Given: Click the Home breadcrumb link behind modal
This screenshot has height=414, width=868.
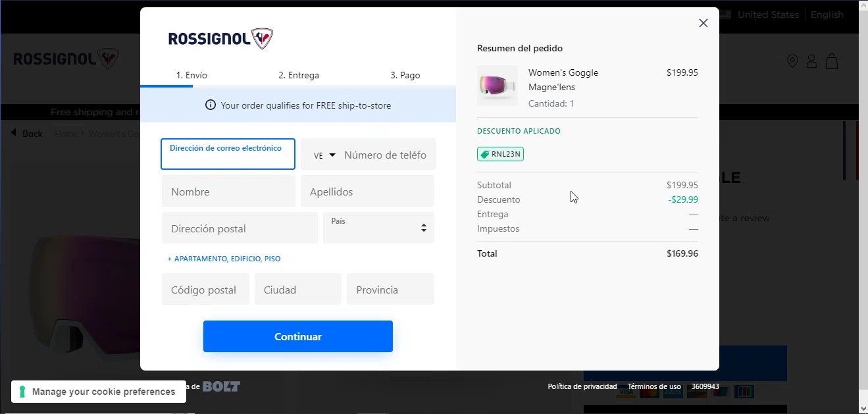Looking at the screenshot, I should point(66,134).
